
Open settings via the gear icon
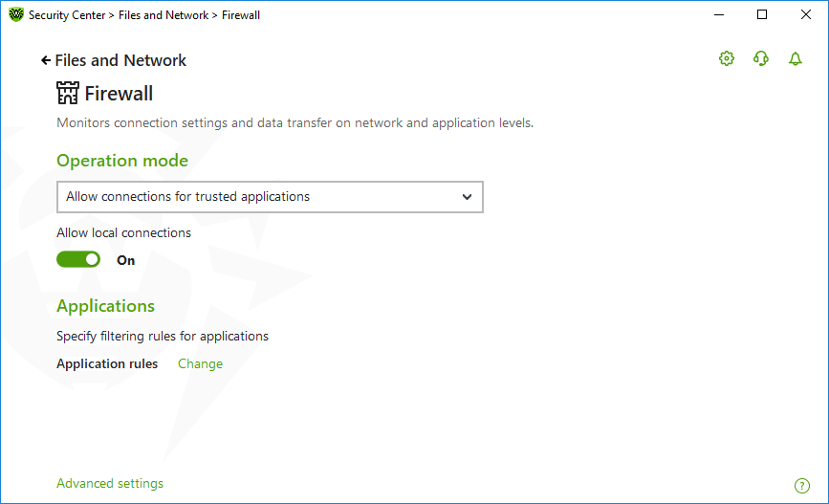tap(727, 58)
